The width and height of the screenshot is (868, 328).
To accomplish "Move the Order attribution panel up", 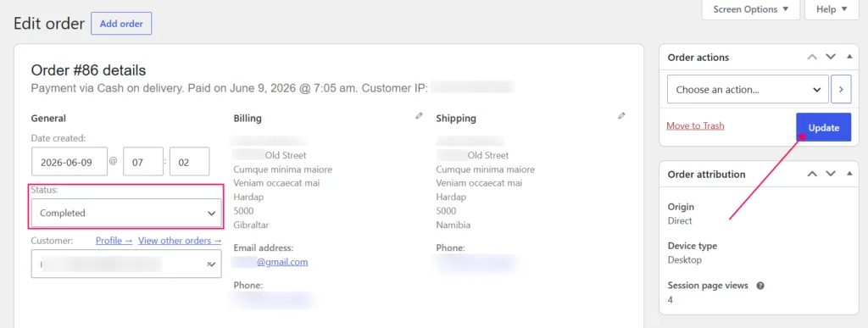I will pos(812,174).
